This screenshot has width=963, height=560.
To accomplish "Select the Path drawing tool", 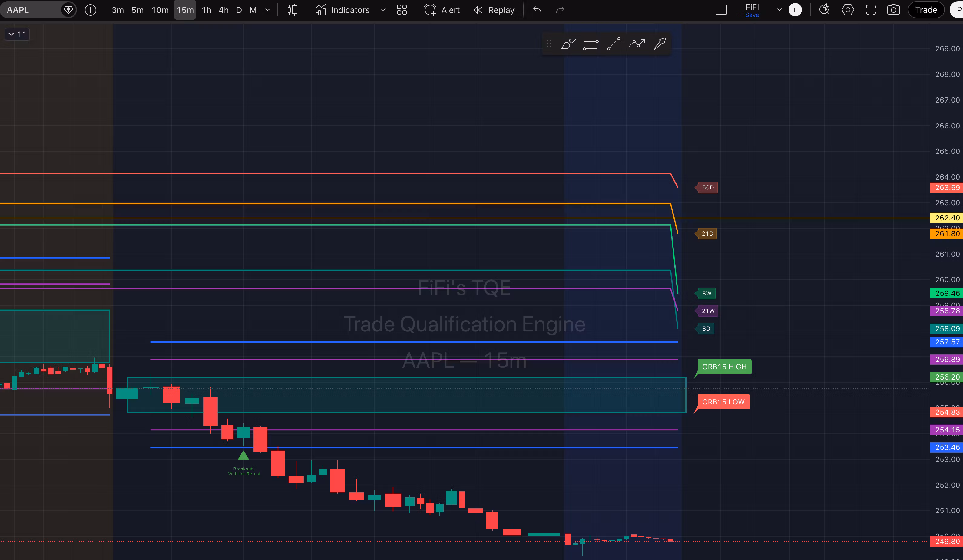I will click(x=637, y=43).
